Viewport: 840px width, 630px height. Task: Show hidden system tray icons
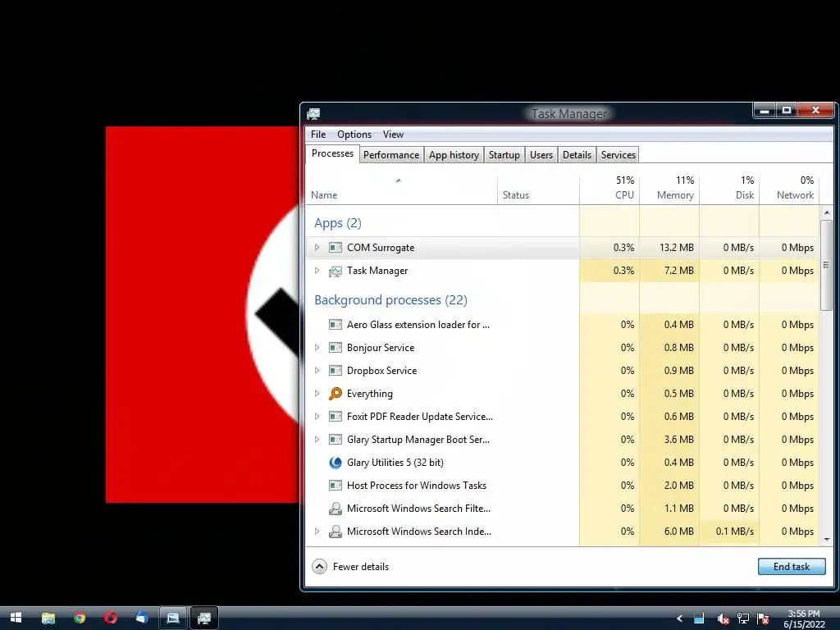679,619
